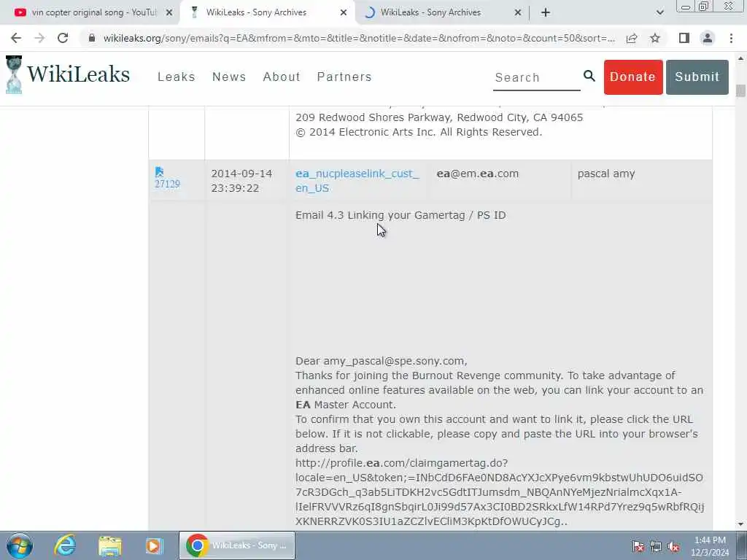This screenshot has width=747, height=560.
Task: Open the Partners menu item
Action: [344, 77]
